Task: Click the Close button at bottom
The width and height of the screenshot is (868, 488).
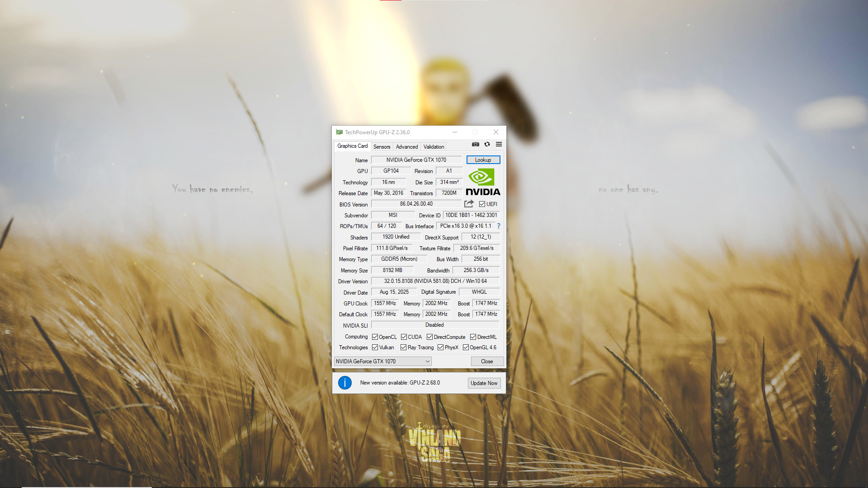Action: click(x=487, y=361)
